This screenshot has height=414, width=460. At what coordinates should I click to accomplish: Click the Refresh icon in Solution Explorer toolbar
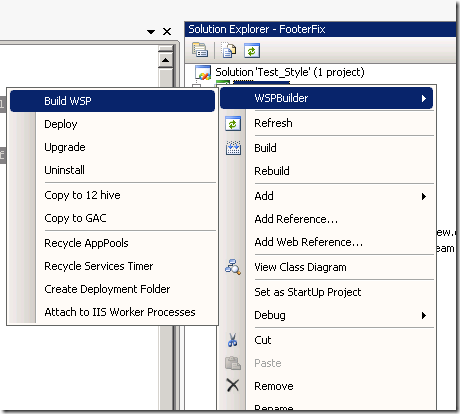click(252, 50)
